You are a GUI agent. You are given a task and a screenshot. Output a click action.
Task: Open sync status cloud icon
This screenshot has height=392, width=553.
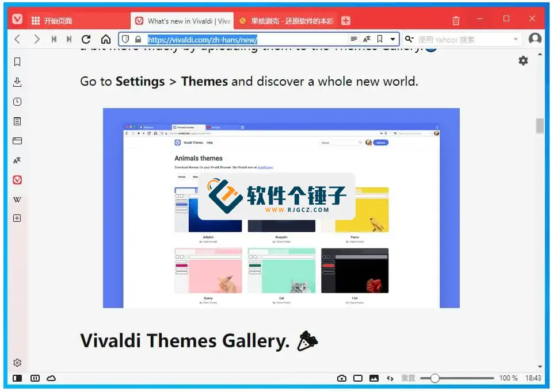click(x=51, y=378)
